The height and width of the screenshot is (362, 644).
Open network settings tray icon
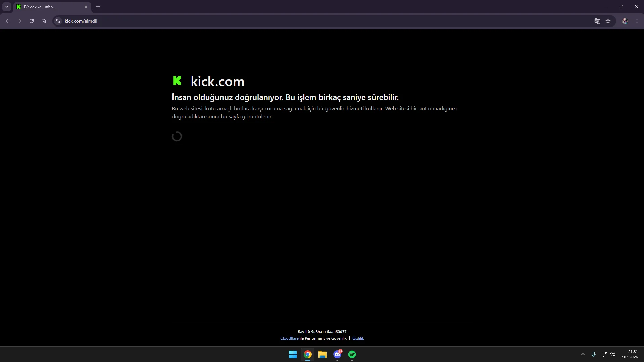(x=604, y=354)
